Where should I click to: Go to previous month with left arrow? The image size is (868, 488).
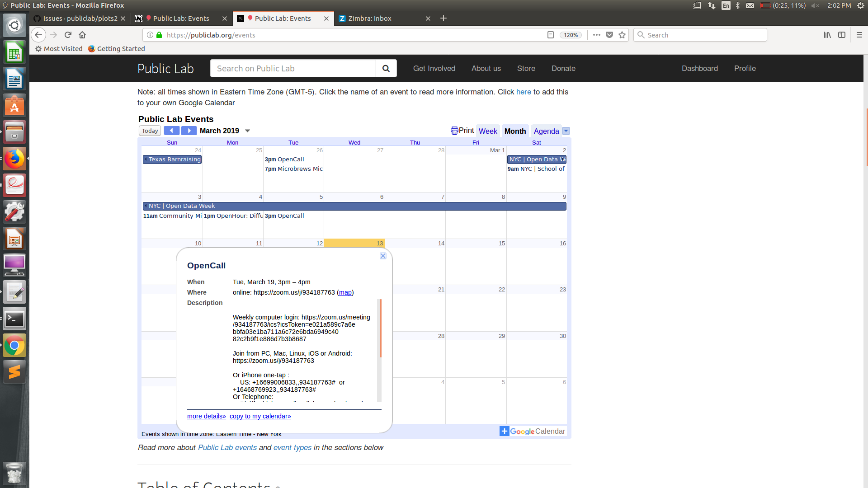tap(171, 131)
